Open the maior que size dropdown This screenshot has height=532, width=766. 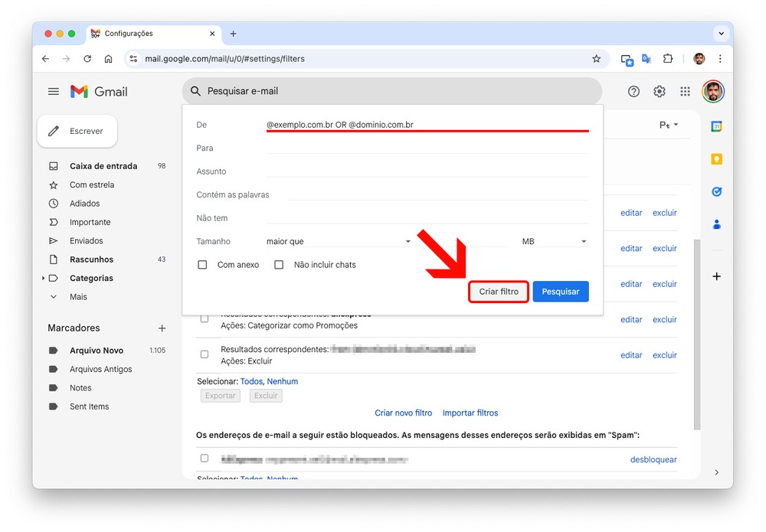pos(339,241)
